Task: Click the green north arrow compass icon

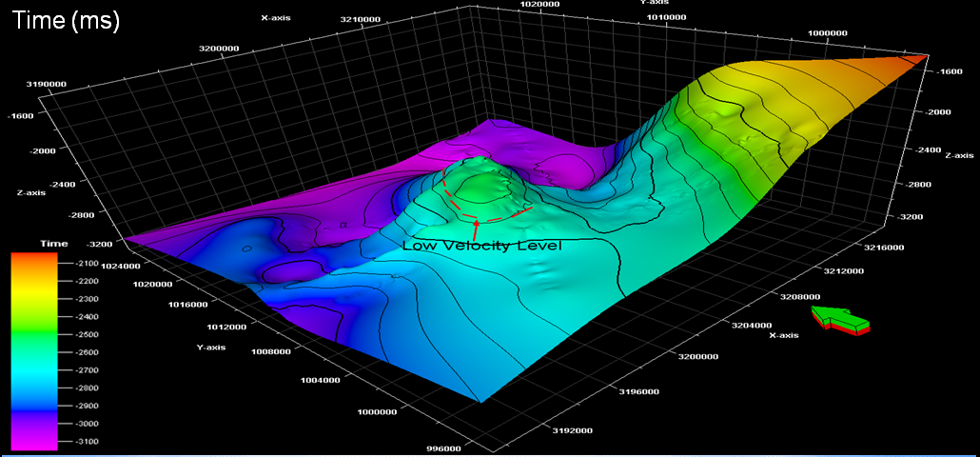Action: (839, 320)
